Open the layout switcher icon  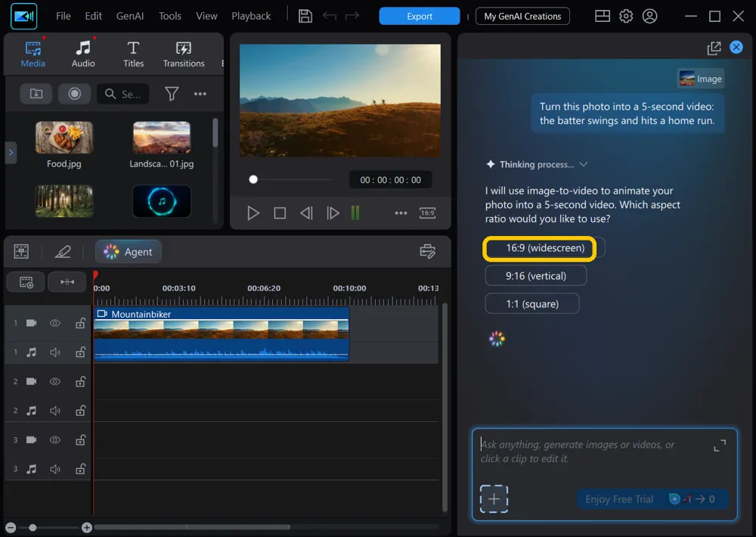(x=603, y=16)
